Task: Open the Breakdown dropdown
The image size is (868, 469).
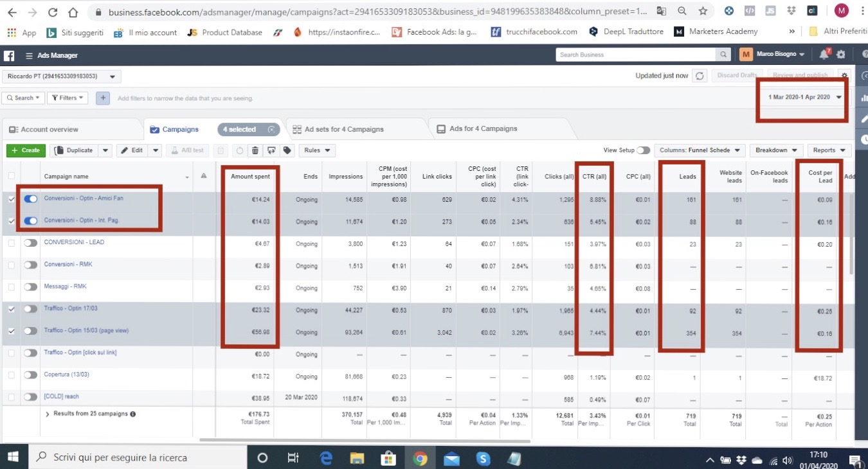Action: [775, 150]
